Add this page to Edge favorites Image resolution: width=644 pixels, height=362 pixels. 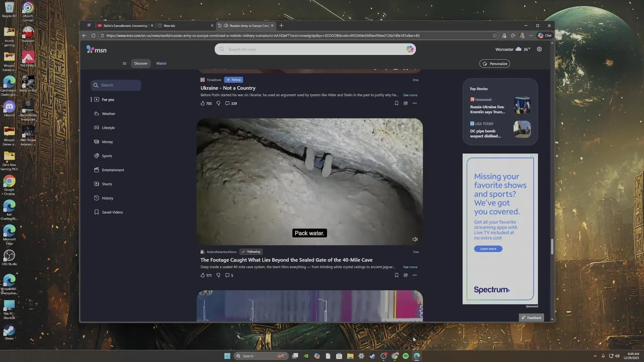495,36
